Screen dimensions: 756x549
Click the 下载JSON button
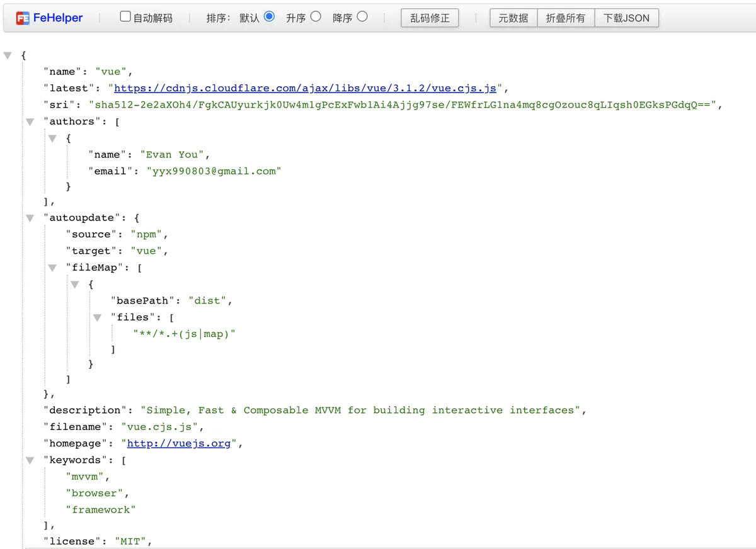click(626, 18)
